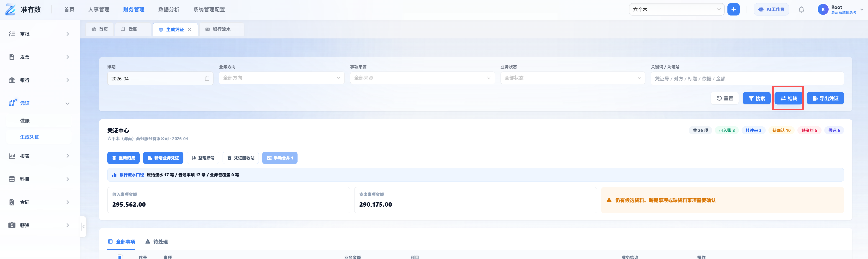Screen dimensions: 868x259
Task: Click the 导出凭证 button
Action: (825, 98)
